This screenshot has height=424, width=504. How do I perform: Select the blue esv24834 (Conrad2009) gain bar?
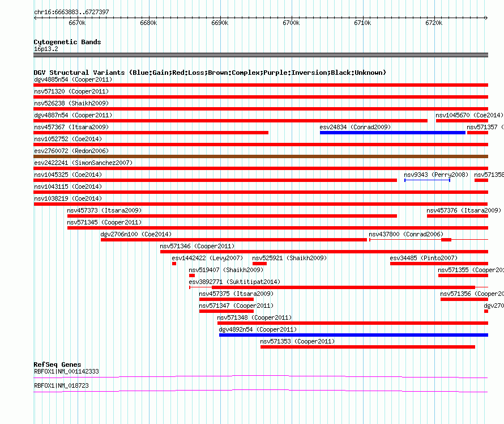click(392, 133)
